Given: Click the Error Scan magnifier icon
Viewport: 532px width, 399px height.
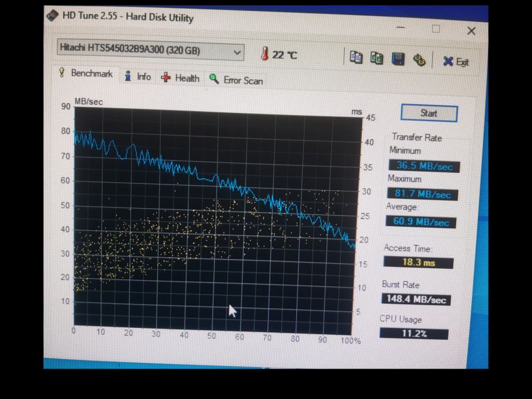Looking at the screenshot, I should pos(214,79).
